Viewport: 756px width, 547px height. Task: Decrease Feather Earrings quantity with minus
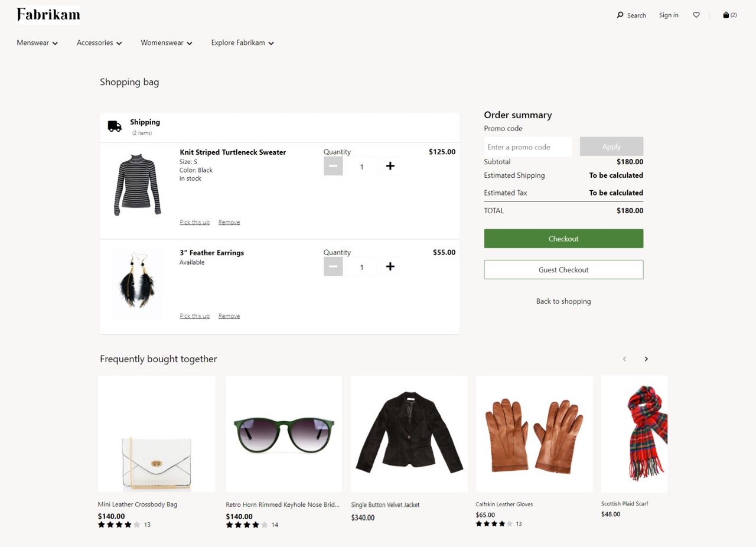pyautogui.click(x=333, y=266)
